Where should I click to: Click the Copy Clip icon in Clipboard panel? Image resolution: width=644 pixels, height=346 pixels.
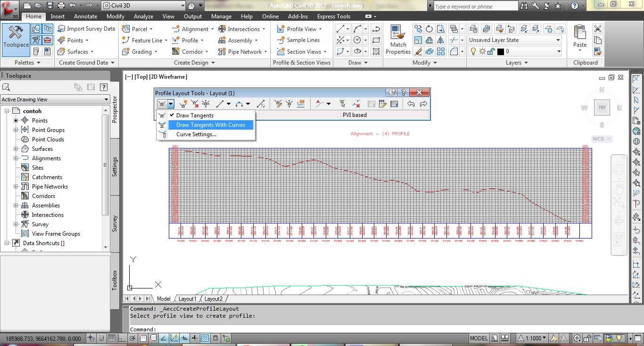598,40
